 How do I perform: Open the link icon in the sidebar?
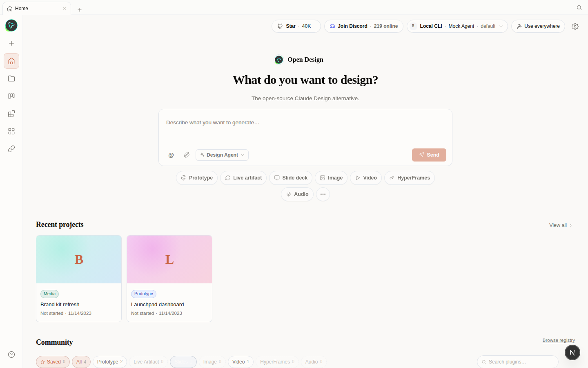pos(11,149)
